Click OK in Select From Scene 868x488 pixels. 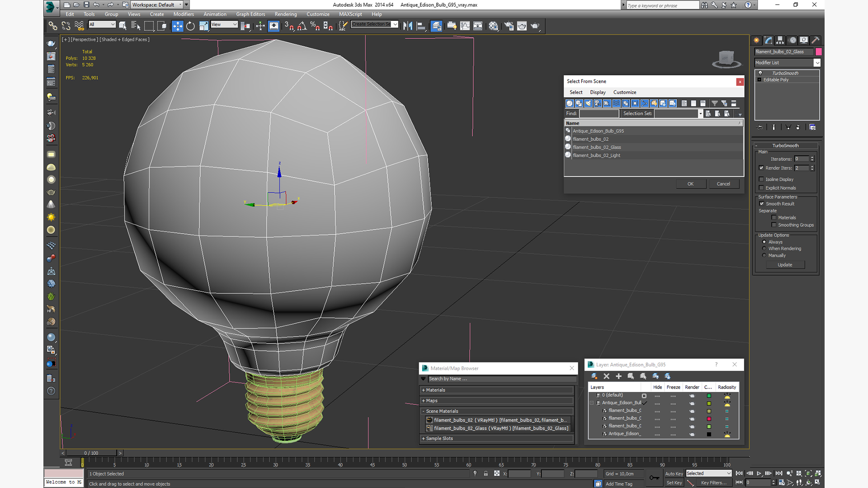click(x=690, y=184)
